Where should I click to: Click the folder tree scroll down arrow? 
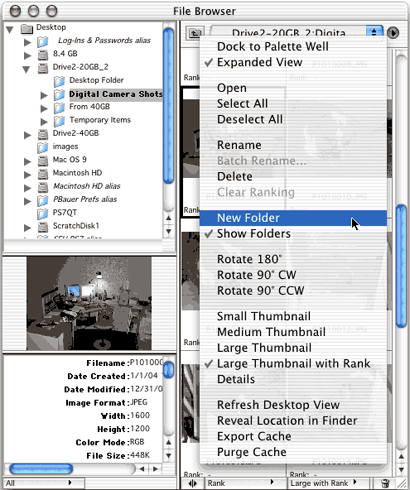pos(169,232)
